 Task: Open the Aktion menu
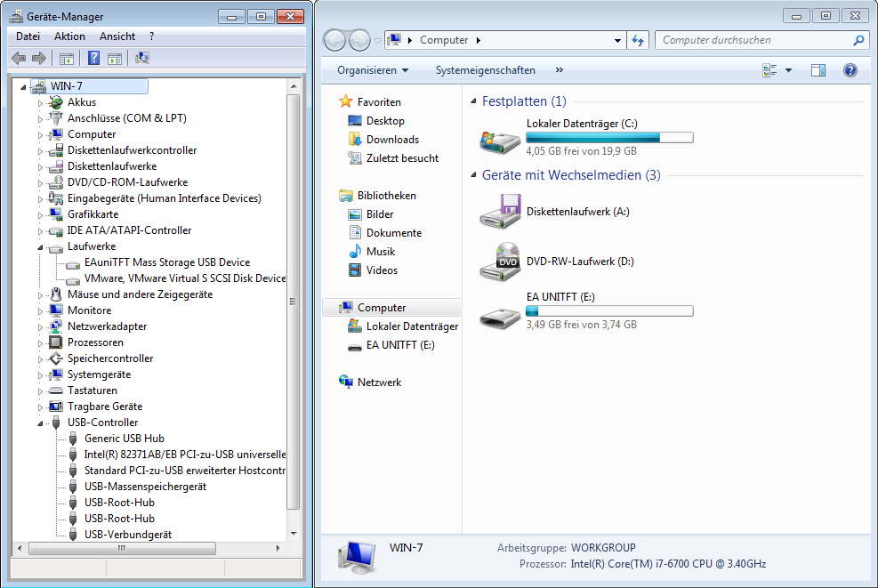click(69, 36)
